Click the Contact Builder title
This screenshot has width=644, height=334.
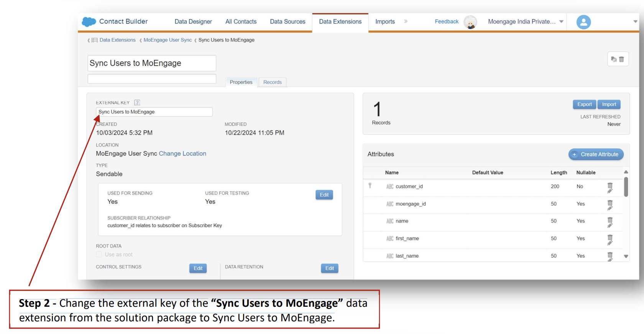123,21
